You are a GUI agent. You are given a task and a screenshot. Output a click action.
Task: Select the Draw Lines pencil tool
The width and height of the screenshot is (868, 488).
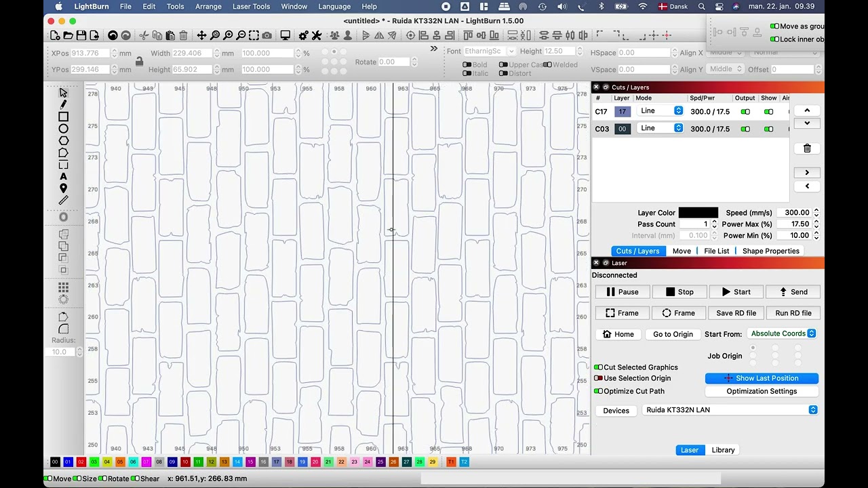tap(63, 104)
